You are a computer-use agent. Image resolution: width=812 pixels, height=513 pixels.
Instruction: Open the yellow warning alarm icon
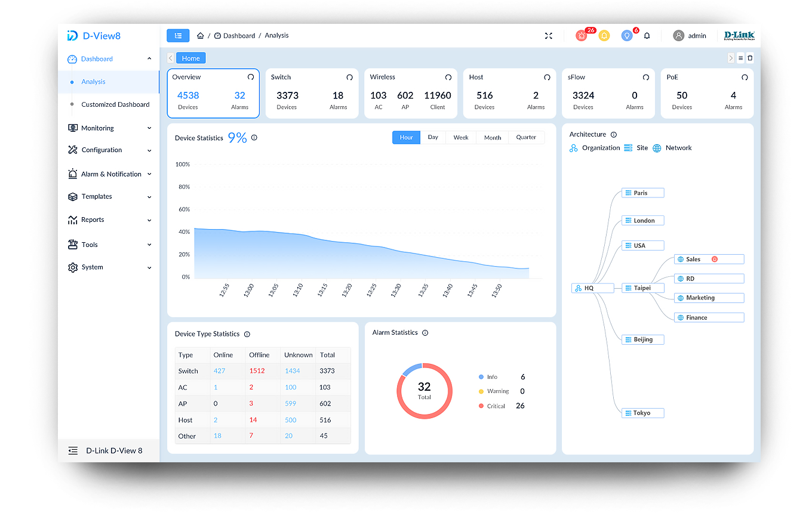(604, 36)
